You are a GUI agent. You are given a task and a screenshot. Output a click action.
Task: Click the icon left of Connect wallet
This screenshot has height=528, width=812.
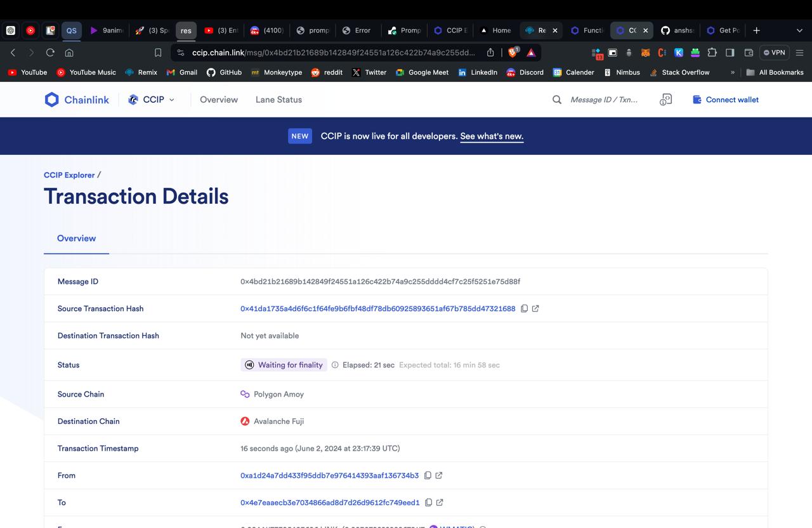(x=665, y=100)
